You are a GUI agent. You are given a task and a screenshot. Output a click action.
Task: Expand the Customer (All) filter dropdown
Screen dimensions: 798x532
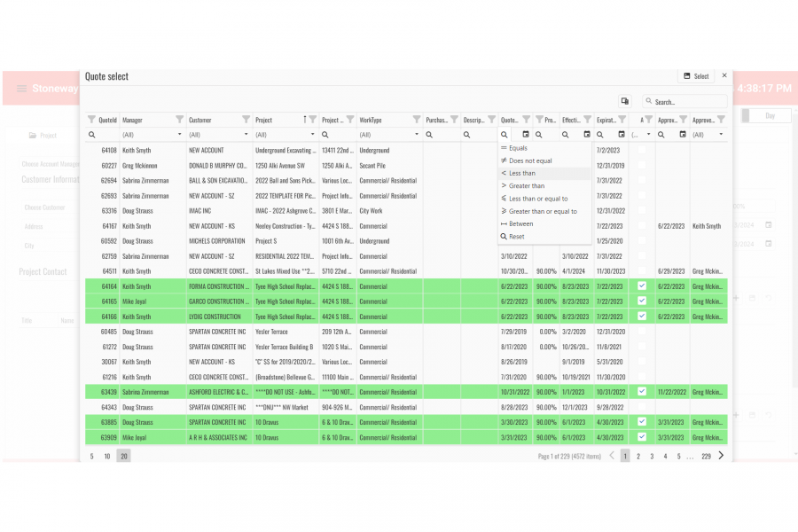click(x=246, y=135)
